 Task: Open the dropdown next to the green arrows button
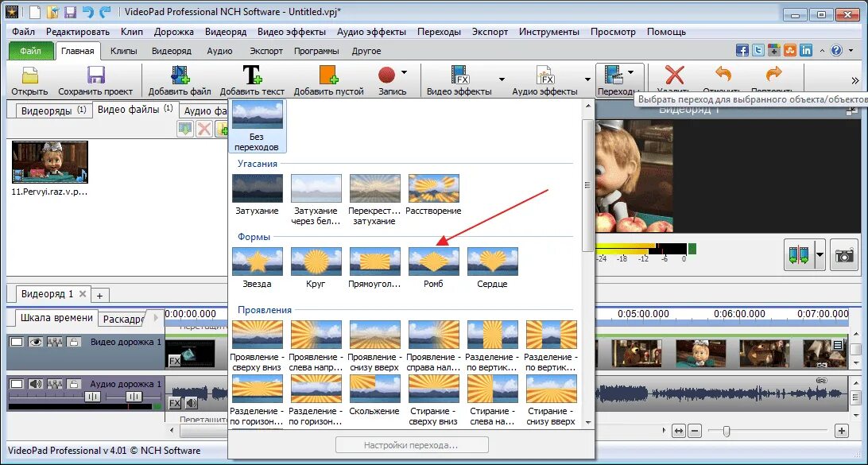[x=820, y=255]
